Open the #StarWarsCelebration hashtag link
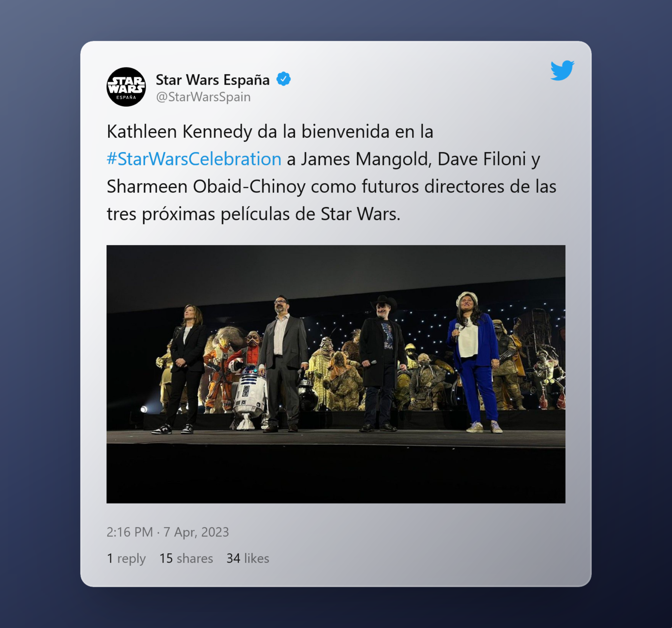 [x=194, y=159]
